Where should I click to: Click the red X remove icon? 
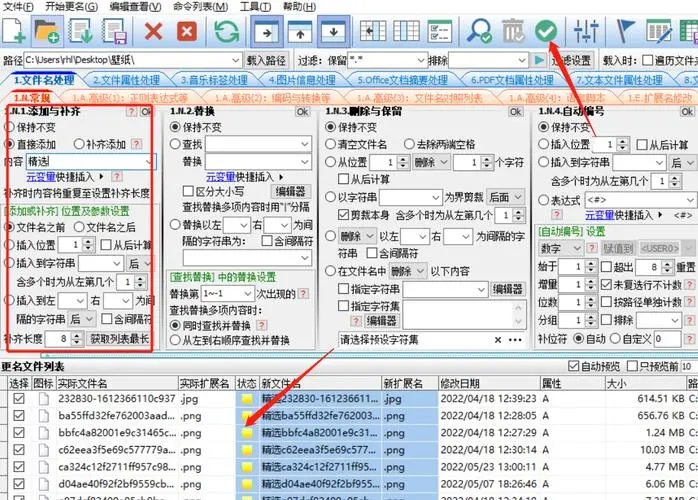(x=153, y=32)
